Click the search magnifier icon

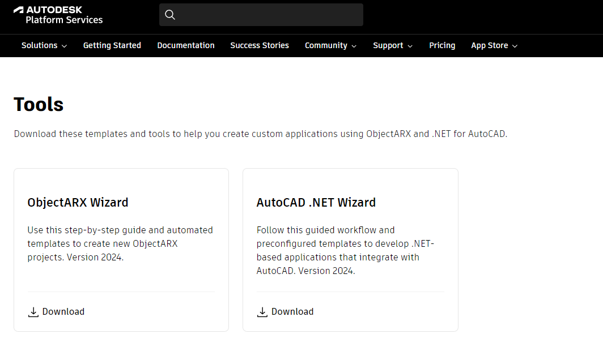click(x=171, y=15)
